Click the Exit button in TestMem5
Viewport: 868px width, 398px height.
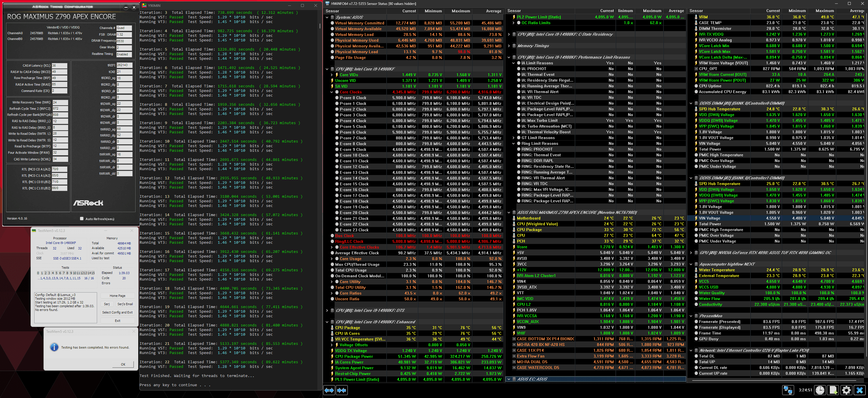pyautogui.click(x=117, y=321)
